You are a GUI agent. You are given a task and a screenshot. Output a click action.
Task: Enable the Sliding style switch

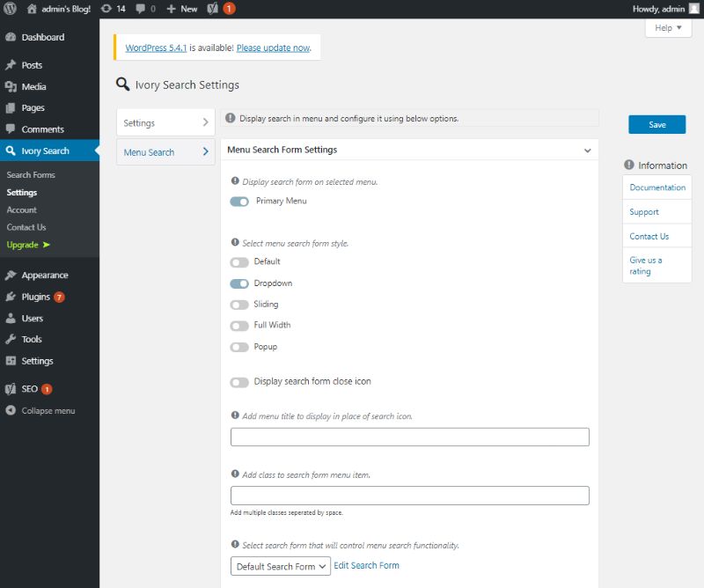(x=239, y=305)
